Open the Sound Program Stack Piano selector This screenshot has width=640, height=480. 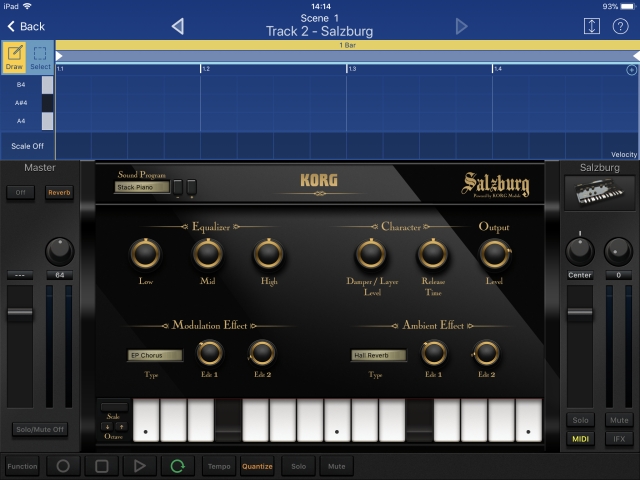tap(141, 187)
